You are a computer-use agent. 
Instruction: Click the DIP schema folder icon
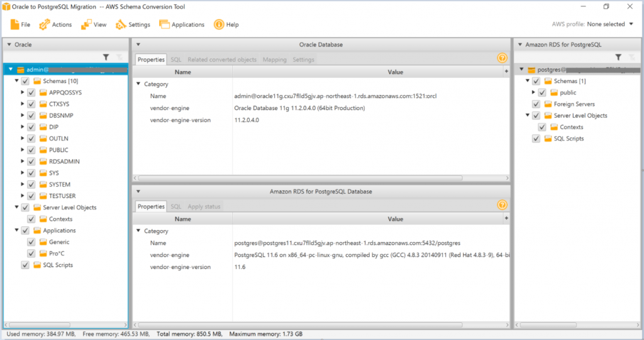coord(43,127)
